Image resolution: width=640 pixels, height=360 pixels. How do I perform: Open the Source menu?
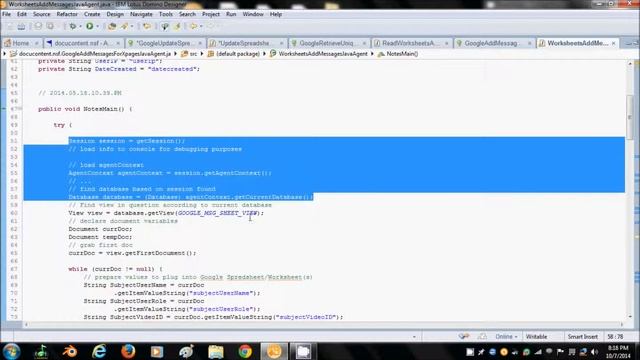pos(42,14)
